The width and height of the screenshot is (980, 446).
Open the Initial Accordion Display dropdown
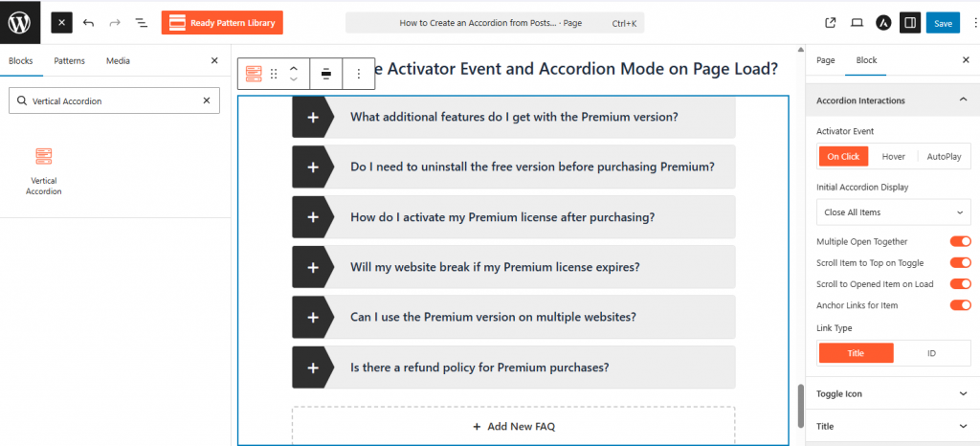point(894,212)
